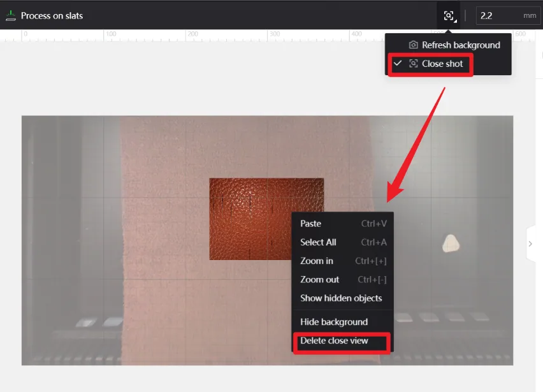The image size is (543, 392).
Task: Click Zoom in menu entry
Action: click(x=343, y=261)
